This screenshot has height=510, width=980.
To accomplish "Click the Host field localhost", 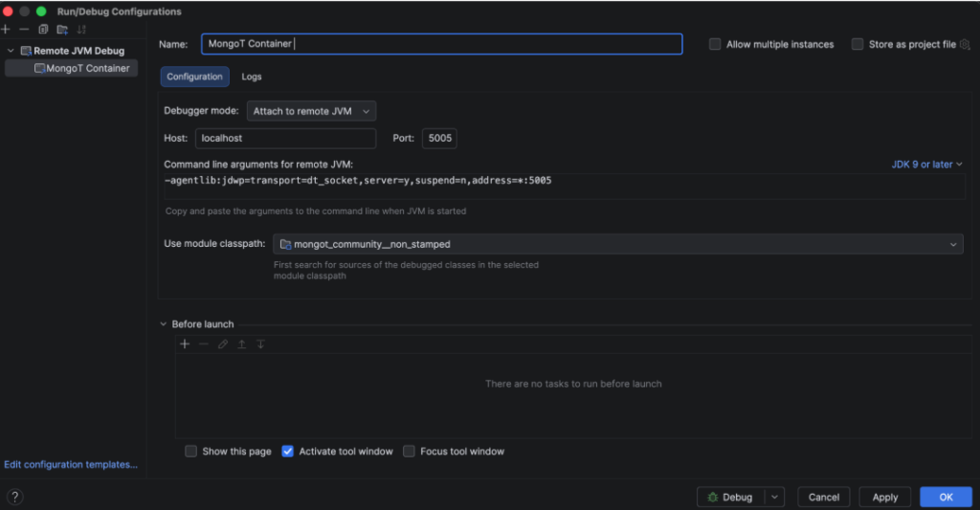I will coord(285,138).
